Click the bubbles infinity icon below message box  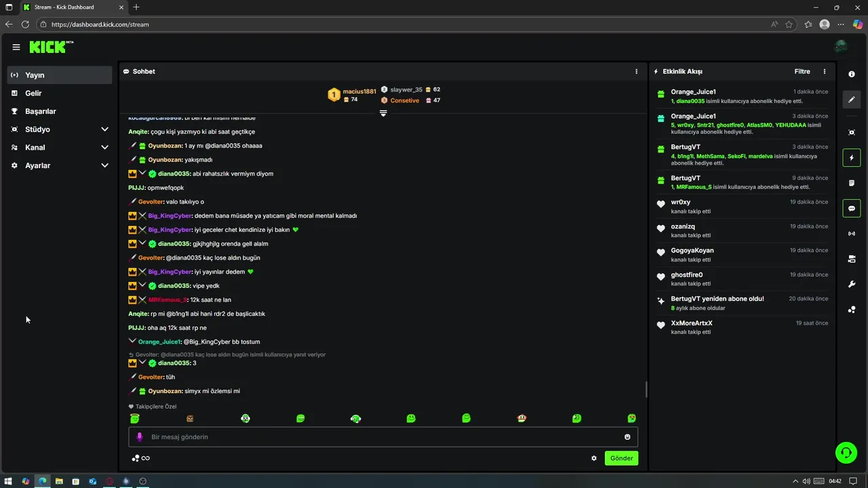click(x=140, y=458)
